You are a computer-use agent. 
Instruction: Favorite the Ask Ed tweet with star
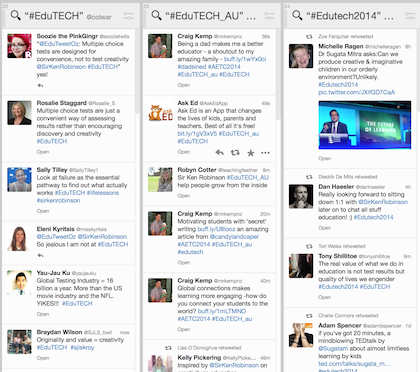pyautogui.click(x=251, y=153)
